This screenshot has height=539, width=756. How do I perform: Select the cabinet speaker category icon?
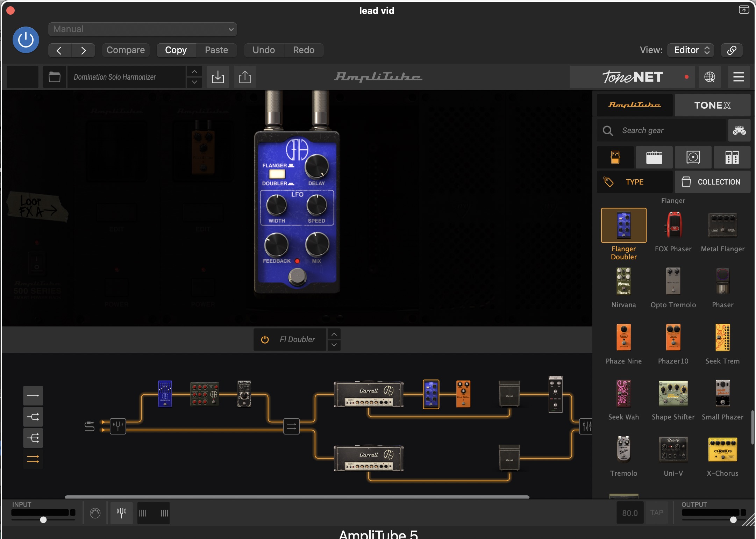[x=693, y=157]
